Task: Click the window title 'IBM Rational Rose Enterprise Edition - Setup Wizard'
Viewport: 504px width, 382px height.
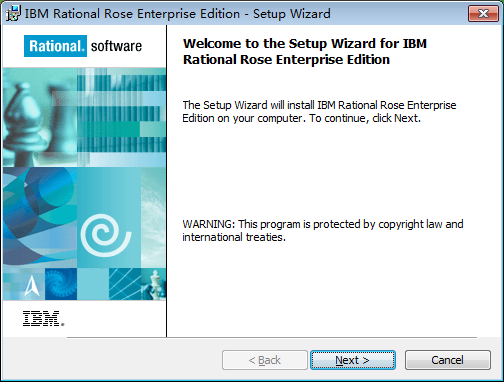Action: tap(177, 14)
